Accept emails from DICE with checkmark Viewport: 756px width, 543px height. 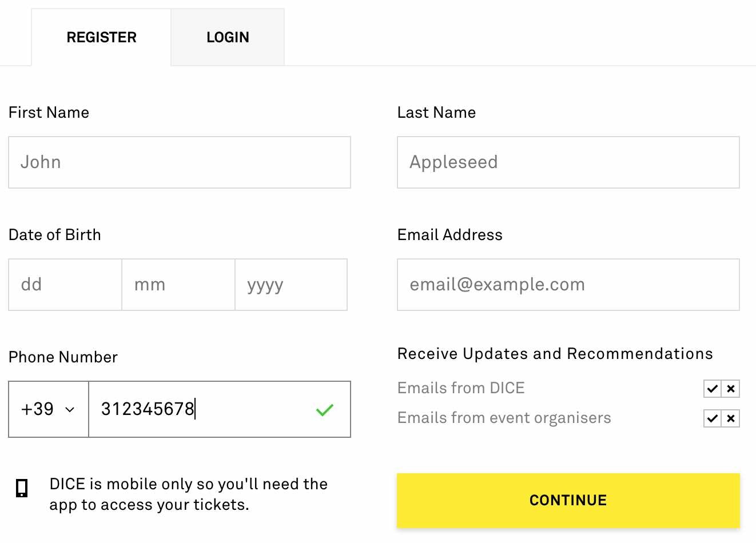[x=712, y=389]
